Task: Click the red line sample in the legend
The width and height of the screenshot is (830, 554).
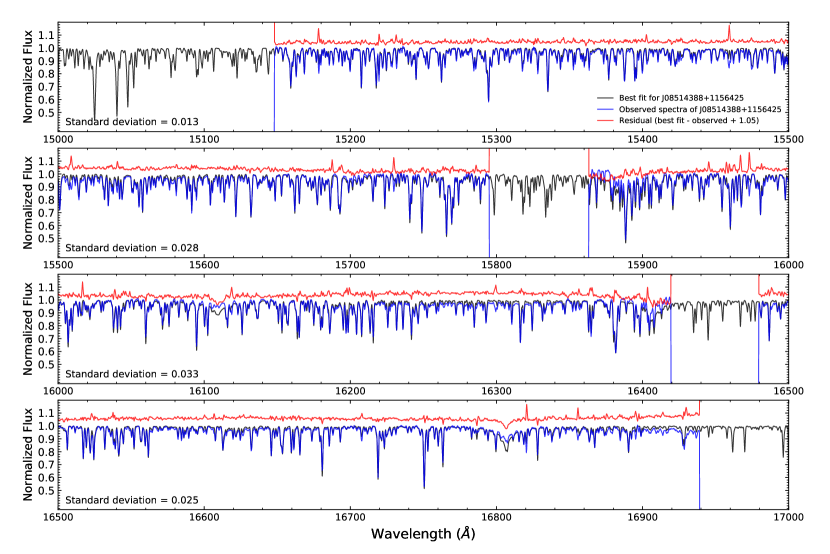Action: coord(605,121)
